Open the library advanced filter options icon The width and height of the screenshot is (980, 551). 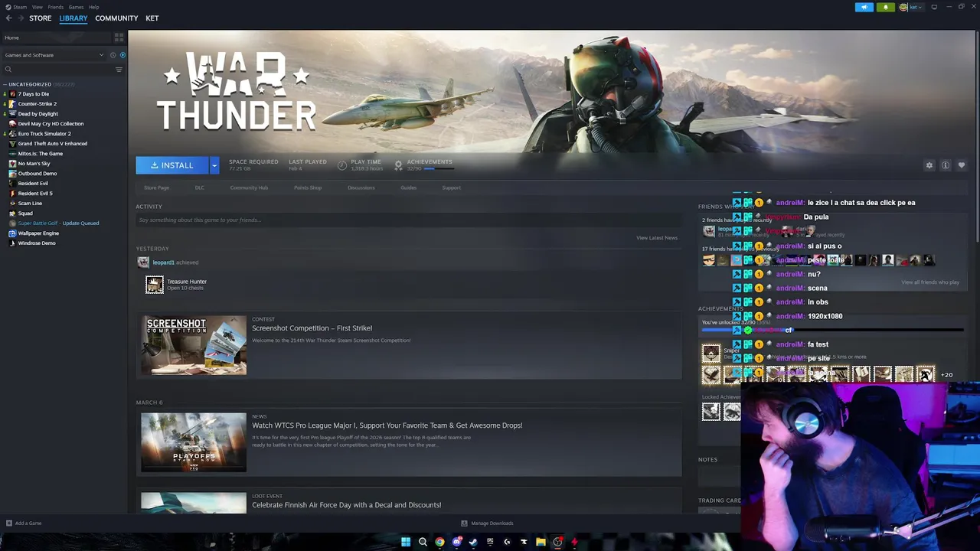[119, 70]
